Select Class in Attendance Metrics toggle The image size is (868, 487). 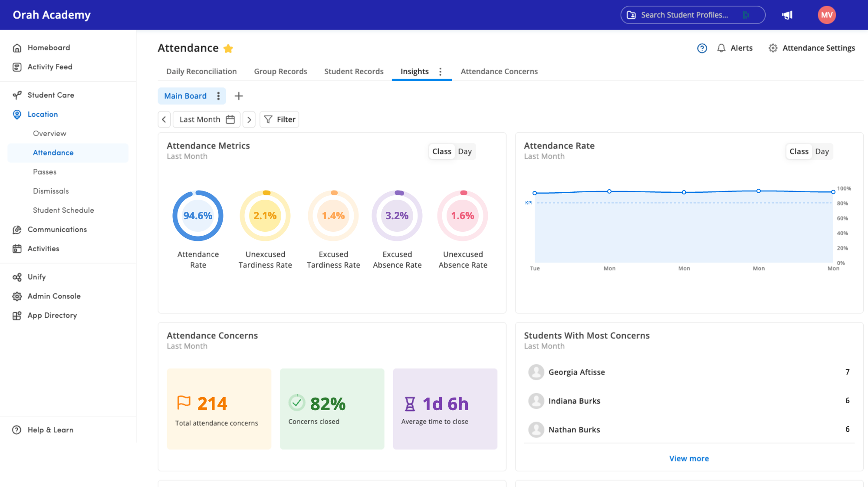tap(442, 151)
